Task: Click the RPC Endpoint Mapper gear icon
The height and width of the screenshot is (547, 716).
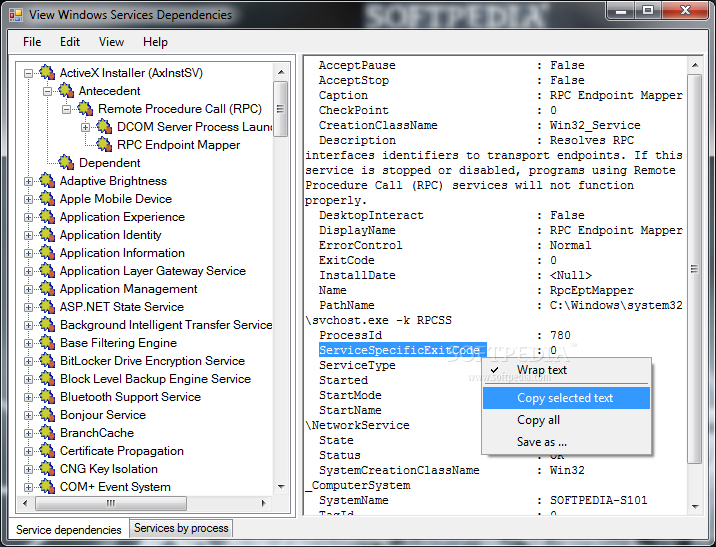Action: (x=105, y=144)
